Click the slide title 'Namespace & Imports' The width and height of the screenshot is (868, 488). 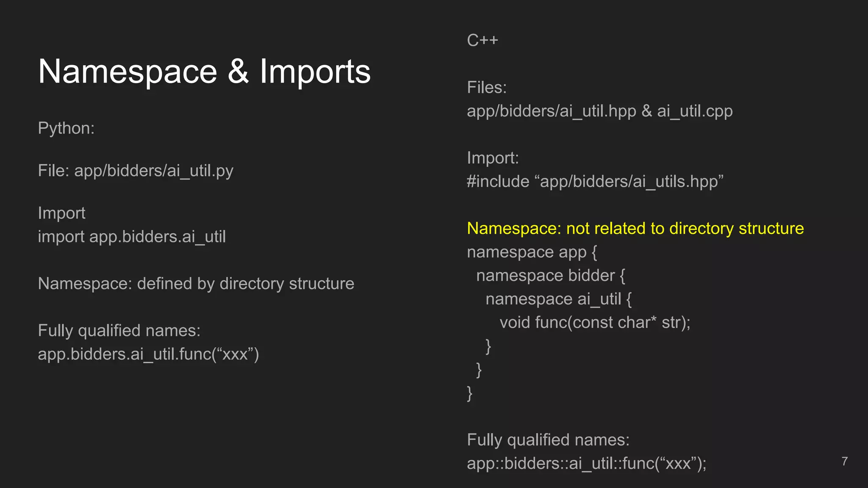point(204,72)
